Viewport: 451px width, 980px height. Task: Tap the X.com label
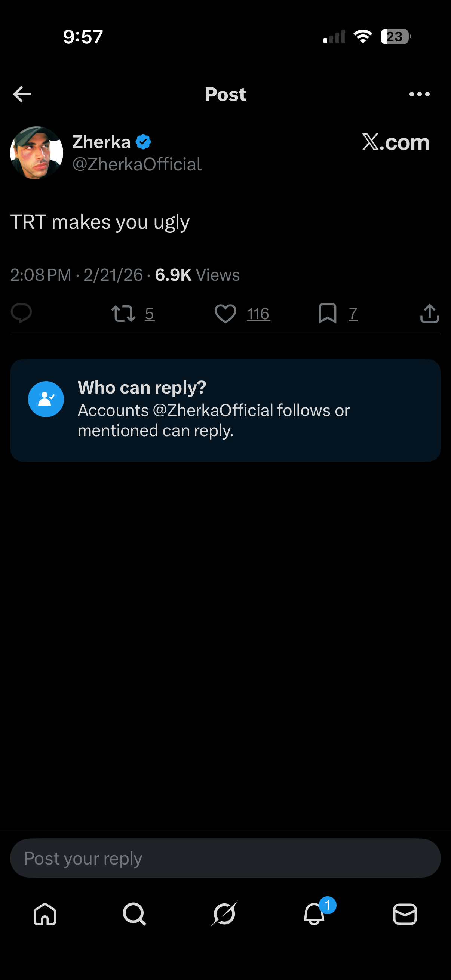[396, 142]
